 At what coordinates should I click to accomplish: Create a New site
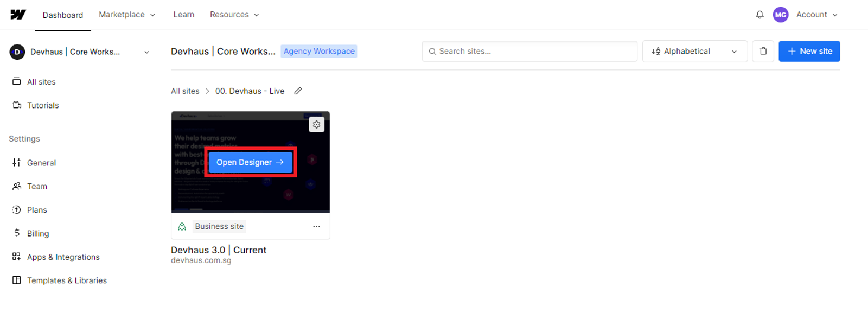[809, 51]
